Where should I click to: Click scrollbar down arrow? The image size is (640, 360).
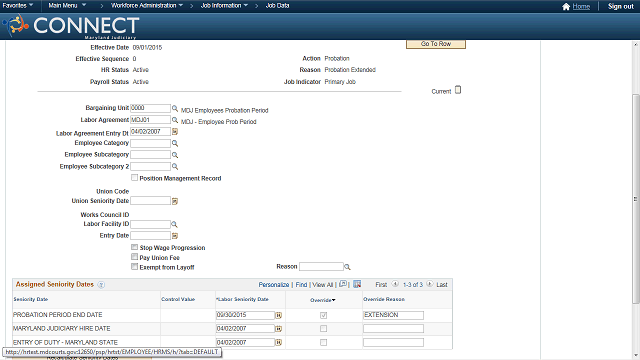coord(636,356)
